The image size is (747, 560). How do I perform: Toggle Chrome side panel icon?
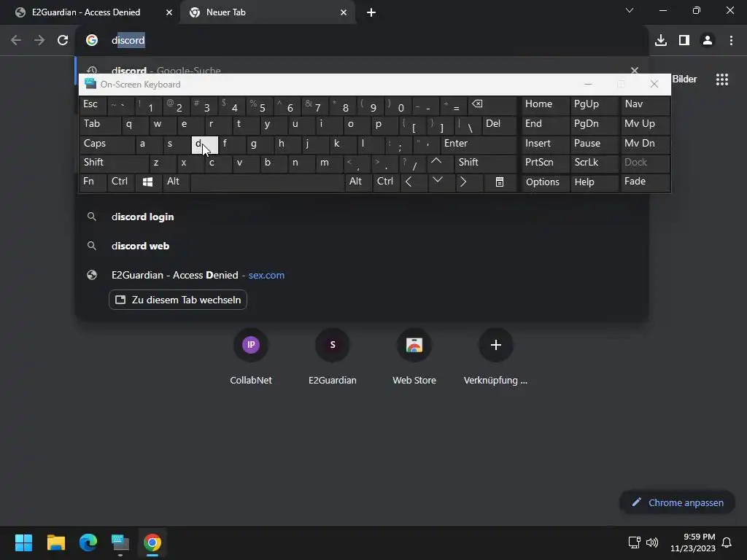click(x=684, y=41)
